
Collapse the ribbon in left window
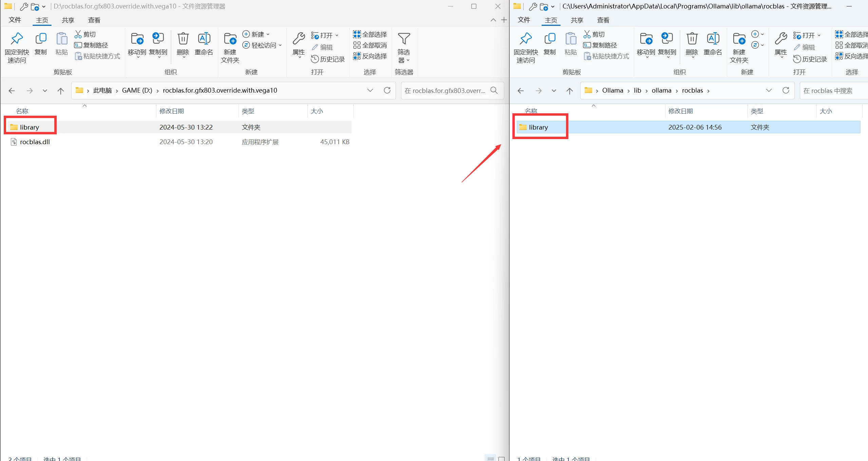pyautogui.click(x=493, y=20)
